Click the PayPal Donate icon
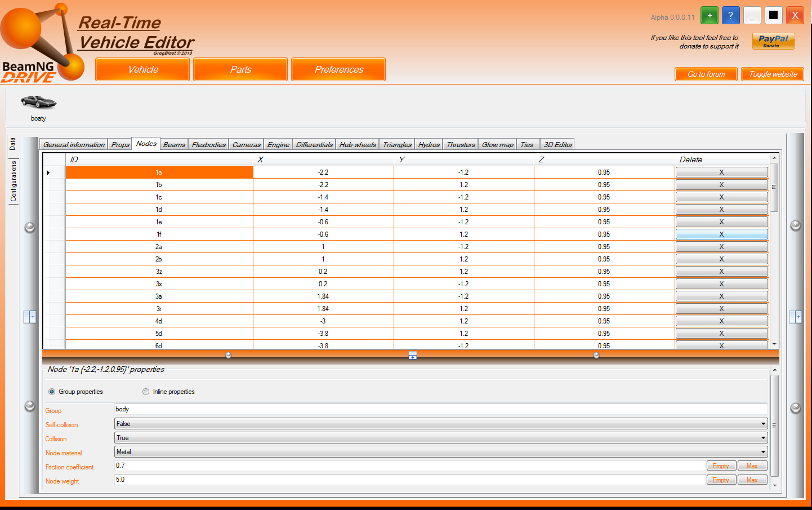 [x=773, y=41]
